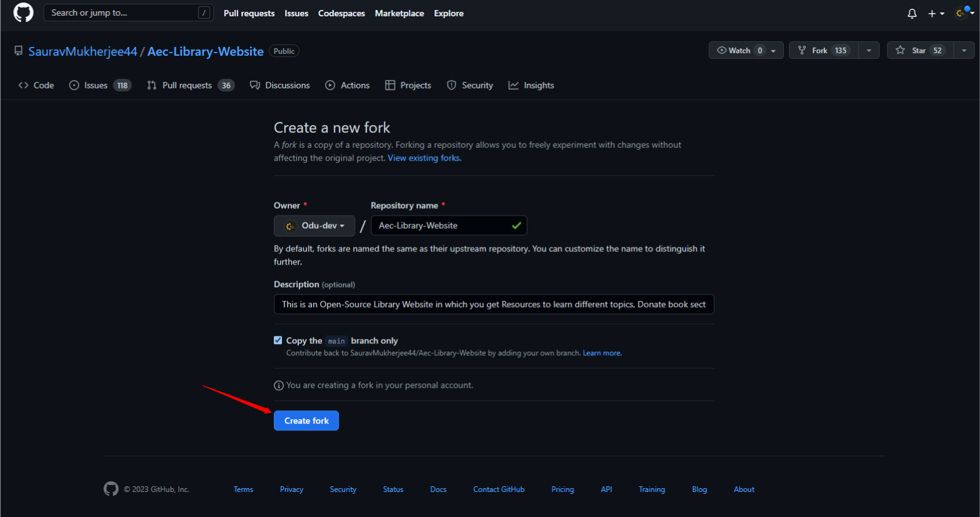
Task: Open the Status footer link
Action: pos(393,489)
